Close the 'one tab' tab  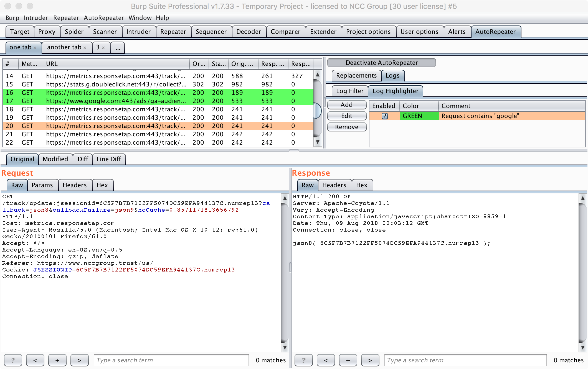(35, 48)
